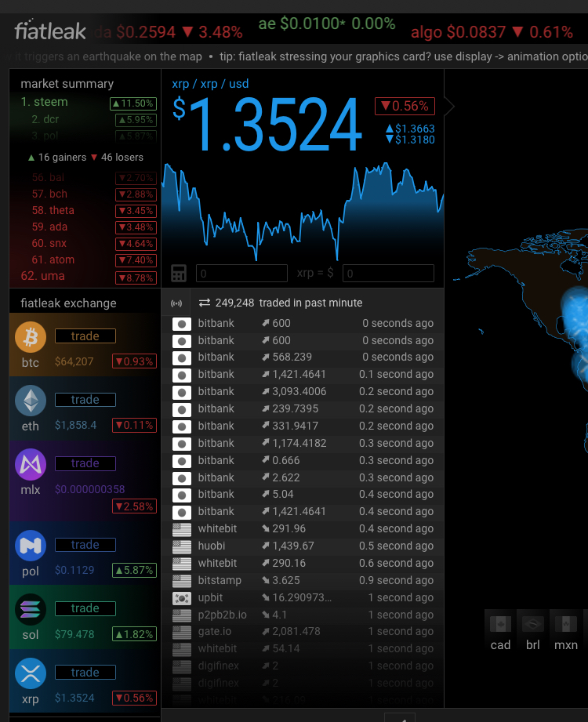Click the upbit Korean flag icon
Viewport: 588px width, 722px height.
tap(181, 597)
